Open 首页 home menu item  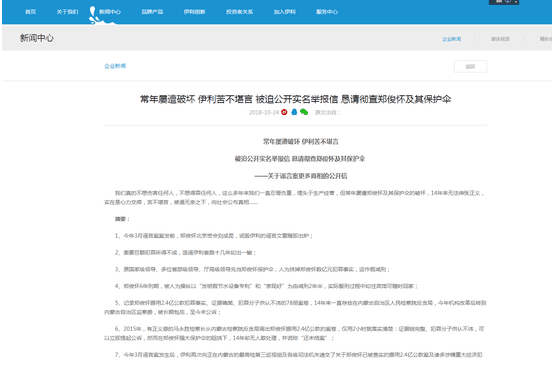[x=31, y=12]
